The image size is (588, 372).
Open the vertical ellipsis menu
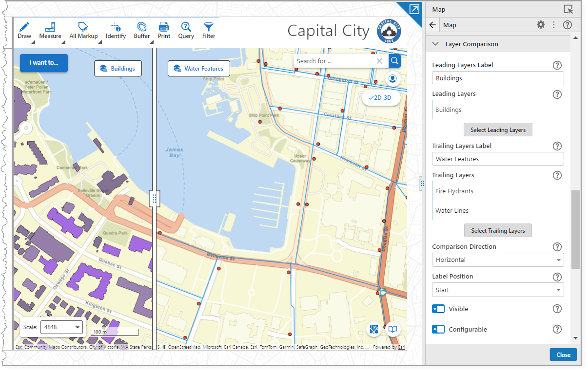[x=554, y=25]
